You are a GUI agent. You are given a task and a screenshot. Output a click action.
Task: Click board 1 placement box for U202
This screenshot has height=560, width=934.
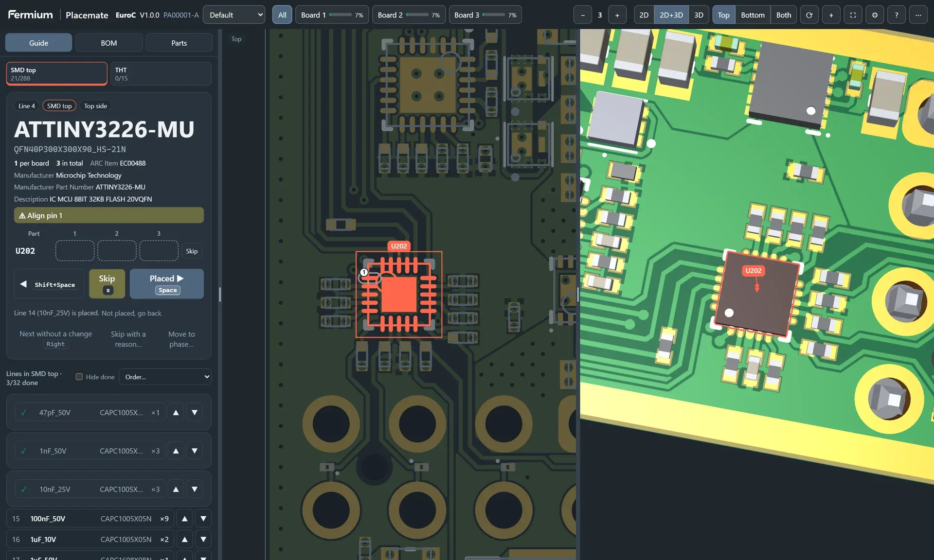click(75, 251)
